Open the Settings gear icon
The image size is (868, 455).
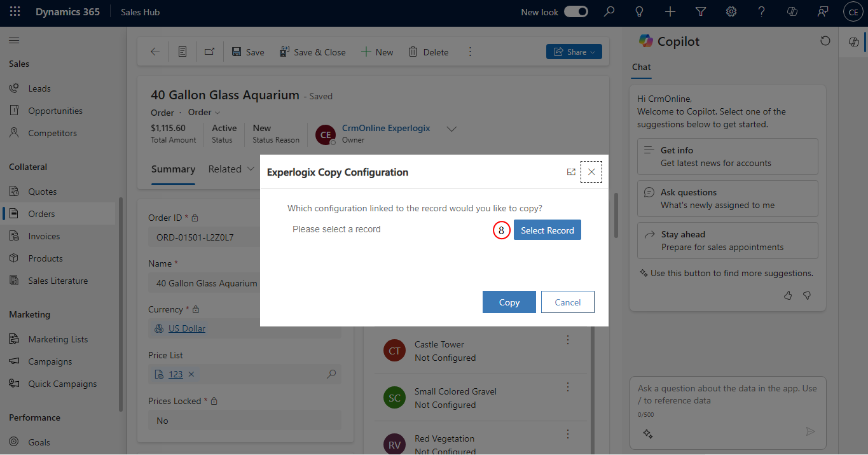pyautogui.click(x=731, y=12)
